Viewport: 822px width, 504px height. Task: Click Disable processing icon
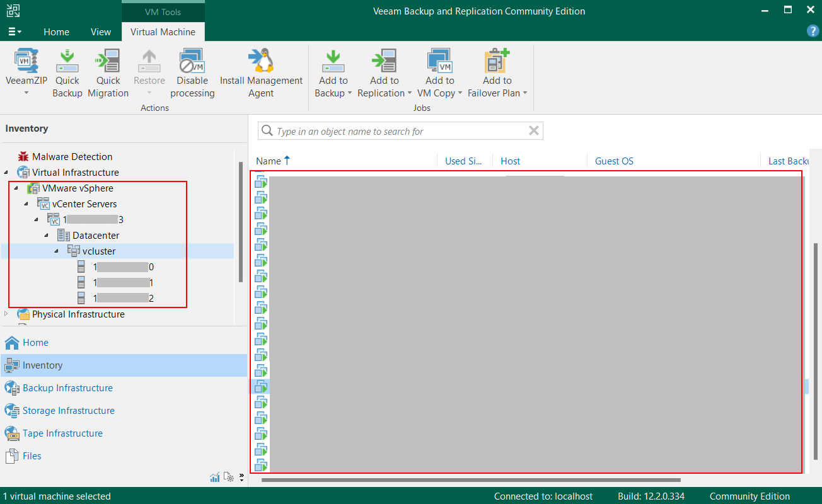(x=192, y=61)
